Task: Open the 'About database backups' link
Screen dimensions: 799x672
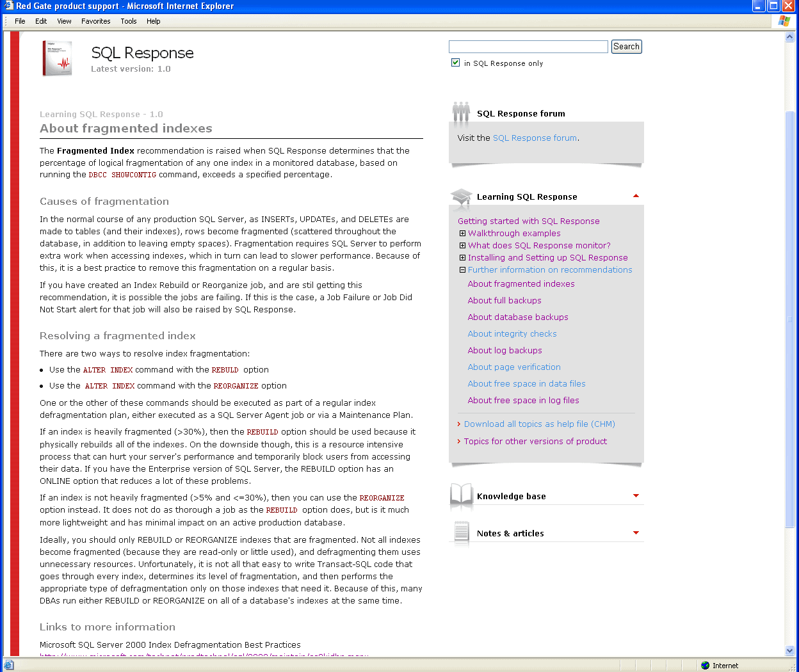Action: point(518,317)
